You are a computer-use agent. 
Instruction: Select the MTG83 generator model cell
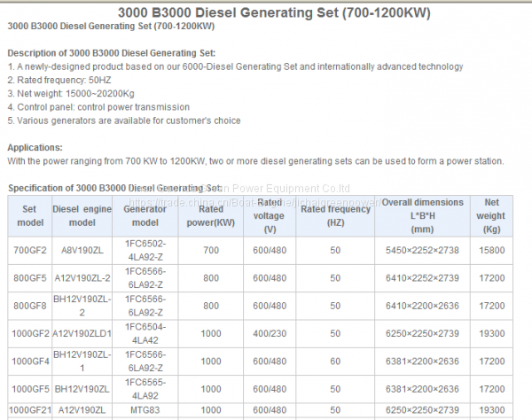click(145, 410)
